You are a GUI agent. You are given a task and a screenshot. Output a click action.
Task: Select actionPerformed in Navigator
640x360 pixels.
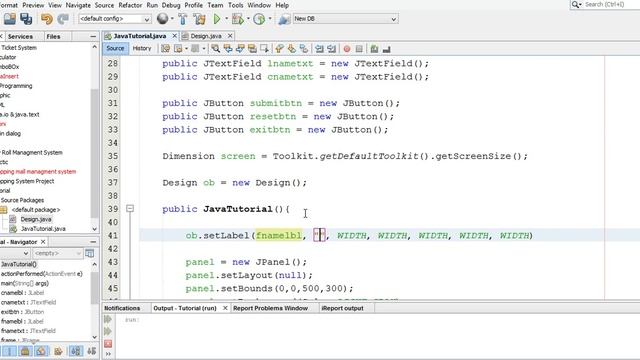coord(41,274)
